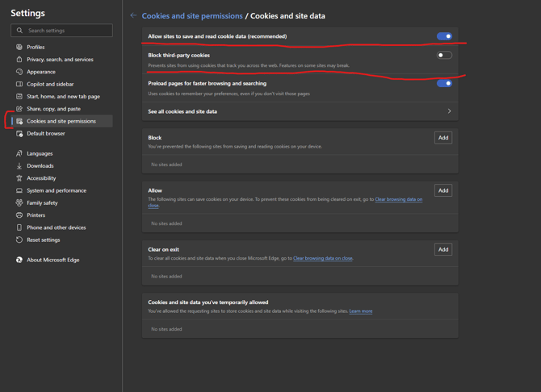This screenshot has width=541, height=392.
Task: Select Appearance in settings sidebar
Action: (61, 72)
